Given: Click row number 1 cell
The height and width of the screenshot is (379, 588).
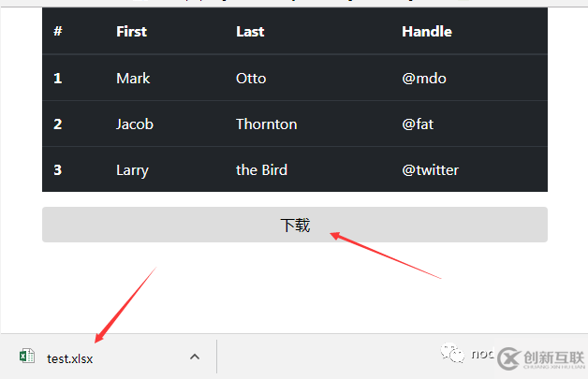Looking at the screenshot, I should coord(58,78).
